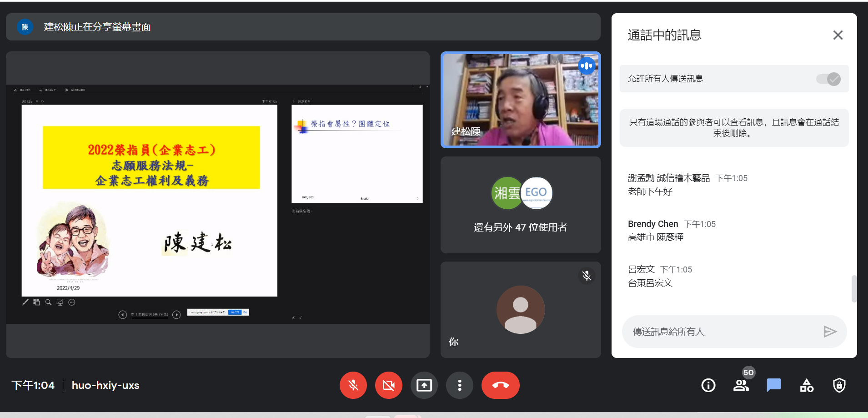
Task: Toggle the allow everyone to send messages switch
Action: [x=828, y=79]
